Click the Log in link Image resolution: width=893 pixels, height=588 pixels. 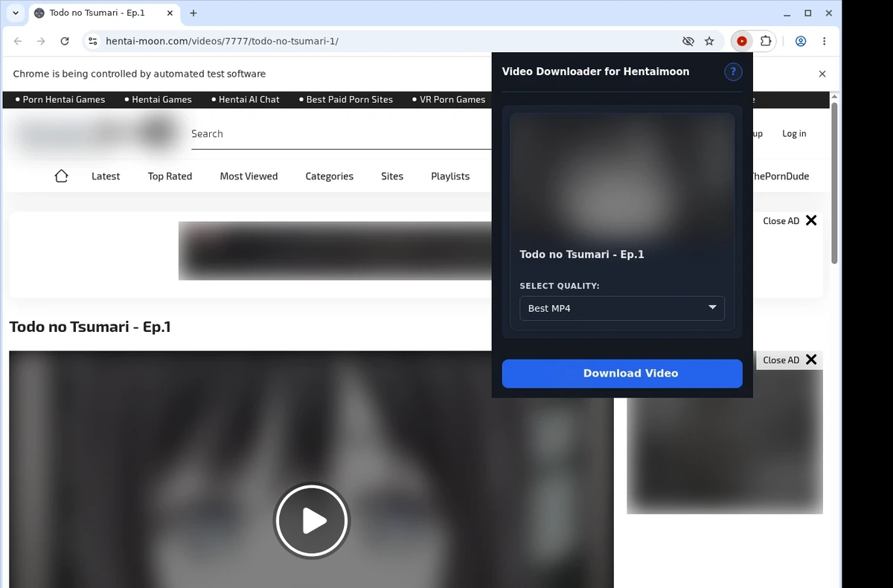click(794, 134)
